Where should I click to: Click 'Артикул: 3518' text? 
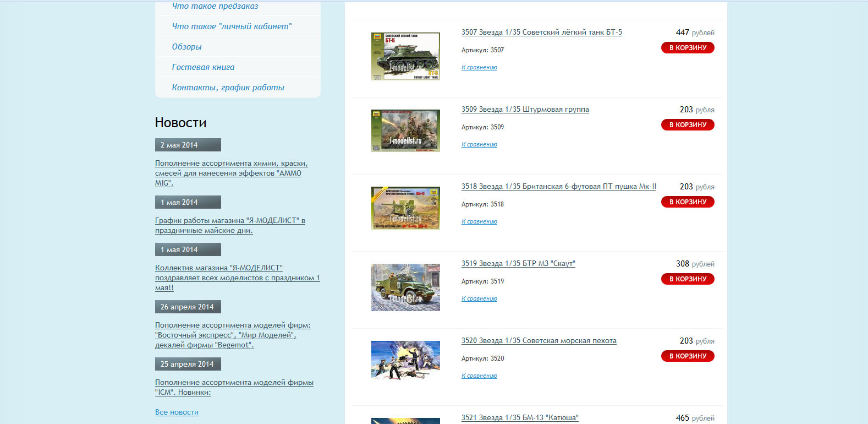[482, 204]
